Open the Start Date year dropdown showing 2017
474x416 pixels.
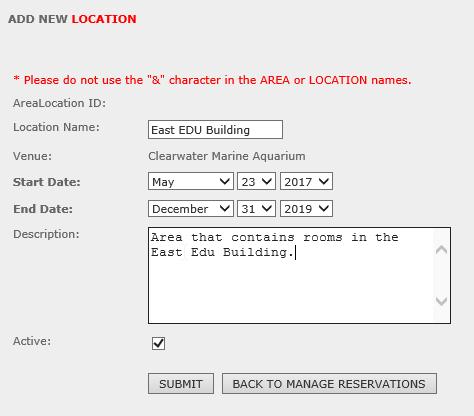pos(306,181)
